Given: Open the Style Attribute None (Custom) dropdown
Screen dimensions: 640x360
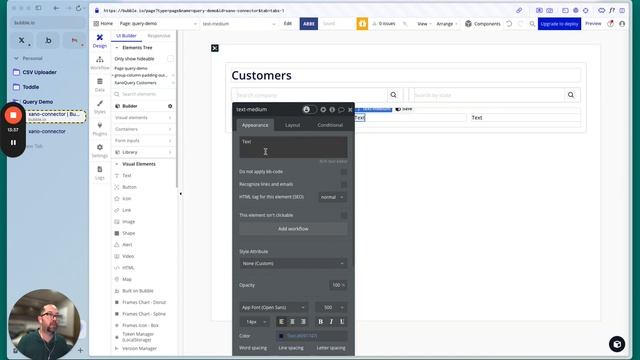Looking at the screenshot, I should pos(293,264).
